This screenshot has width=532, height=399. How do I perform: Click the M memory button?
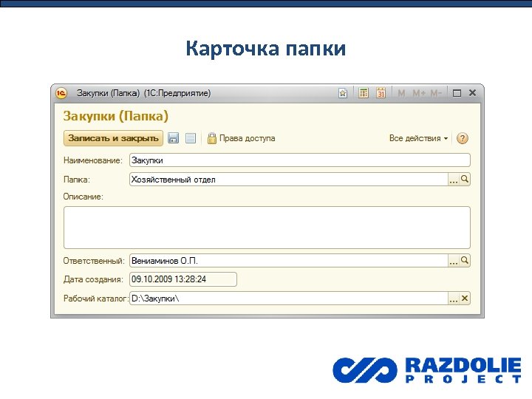point(401,93)
